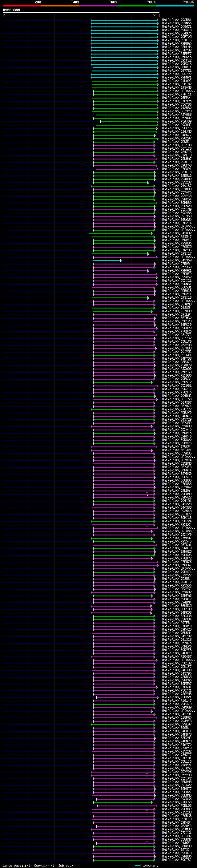Click the cyan ~100% identity legend segment

point(175,6)
